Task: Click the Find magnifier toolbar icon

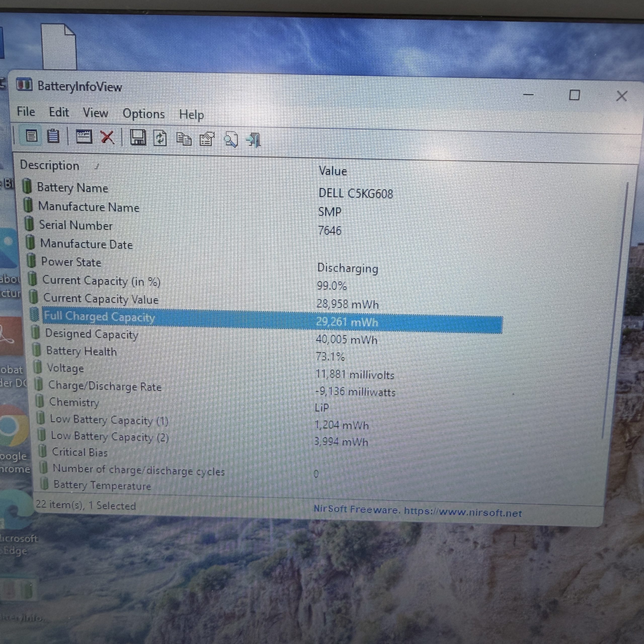Action: [231, 140]
